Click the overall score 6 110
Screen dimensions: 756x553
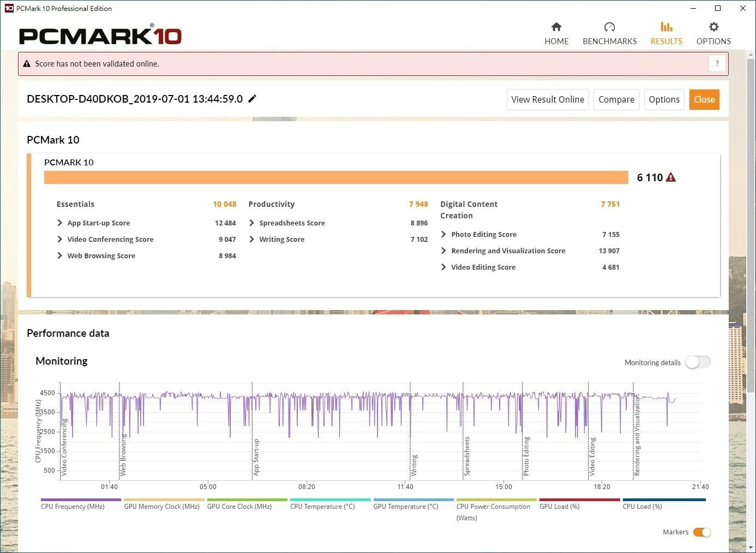click(650, 177)
